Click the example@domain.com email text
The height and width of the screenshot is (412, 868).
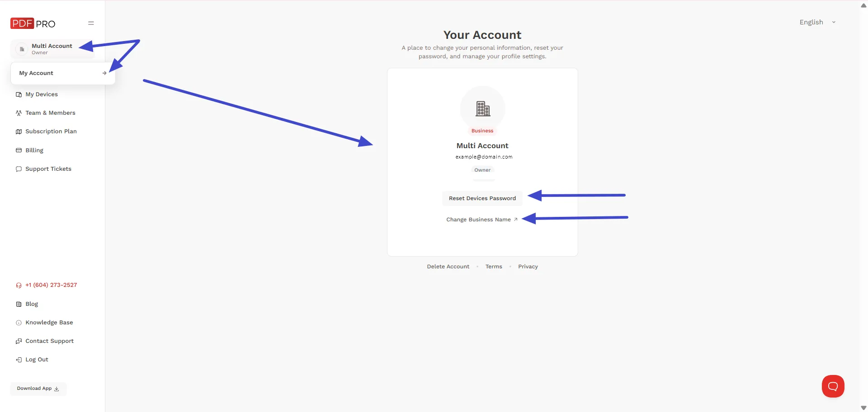(484, 157)
